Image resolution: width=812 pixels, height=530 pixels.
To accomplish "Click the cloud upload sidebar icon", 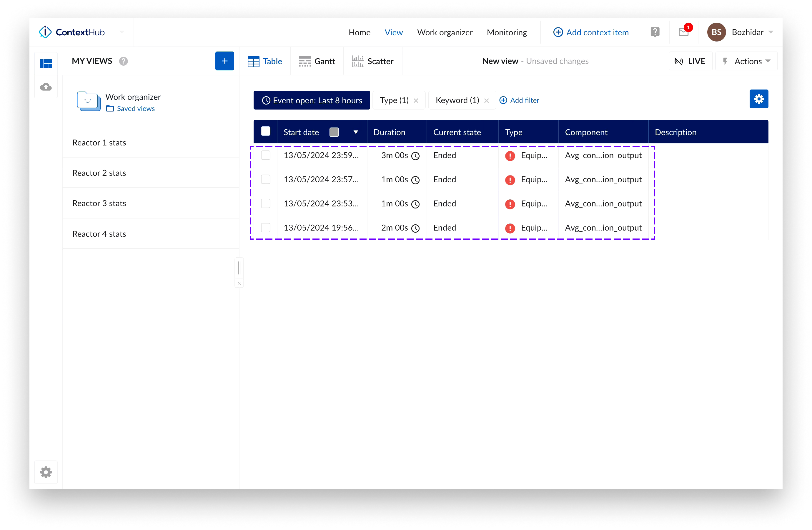I will click(x=46, y=87).
